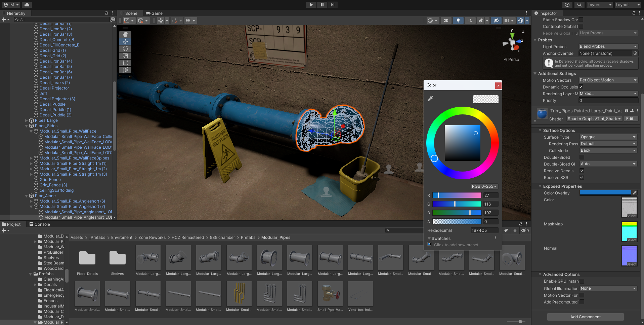Open the Light Probes dropdown
Image resolution: width=644 pixels, height=325 pixels.
click(x=608, y=46)
